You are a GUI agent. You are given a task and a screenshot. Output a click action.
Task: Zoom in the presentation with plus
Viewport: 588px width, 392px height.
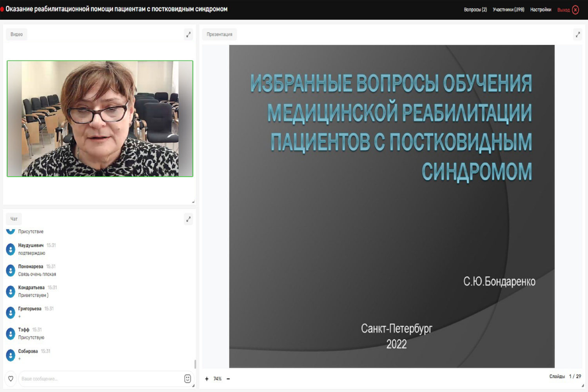(207, 379)
